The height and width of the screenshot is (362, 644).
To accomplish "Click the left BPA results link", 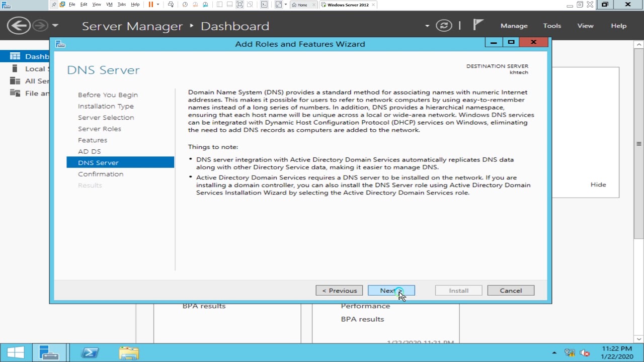I will point(204,306).
